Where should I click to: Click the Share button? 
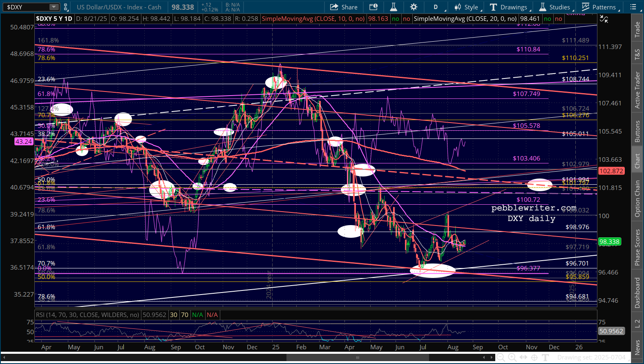[344, 7]
